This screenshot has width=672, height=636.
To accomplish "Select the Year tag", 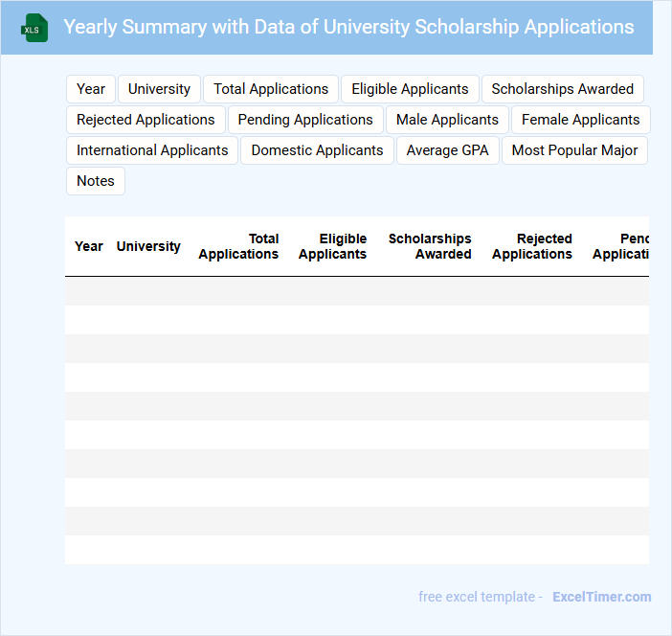I will coord(91,89).
